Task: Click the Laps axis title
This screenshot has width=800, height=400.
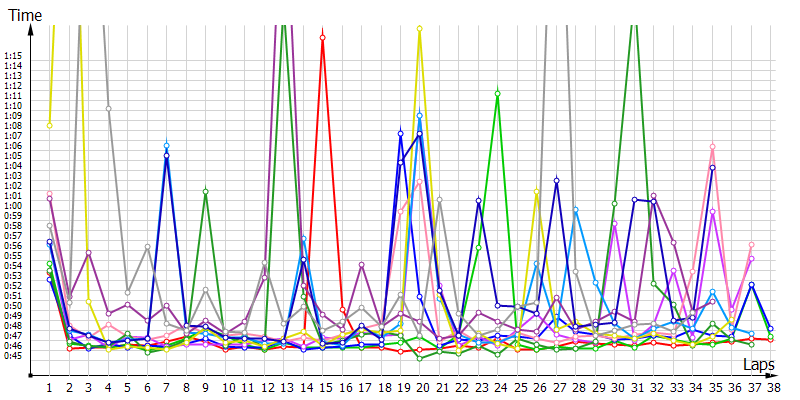Action: 760,367
